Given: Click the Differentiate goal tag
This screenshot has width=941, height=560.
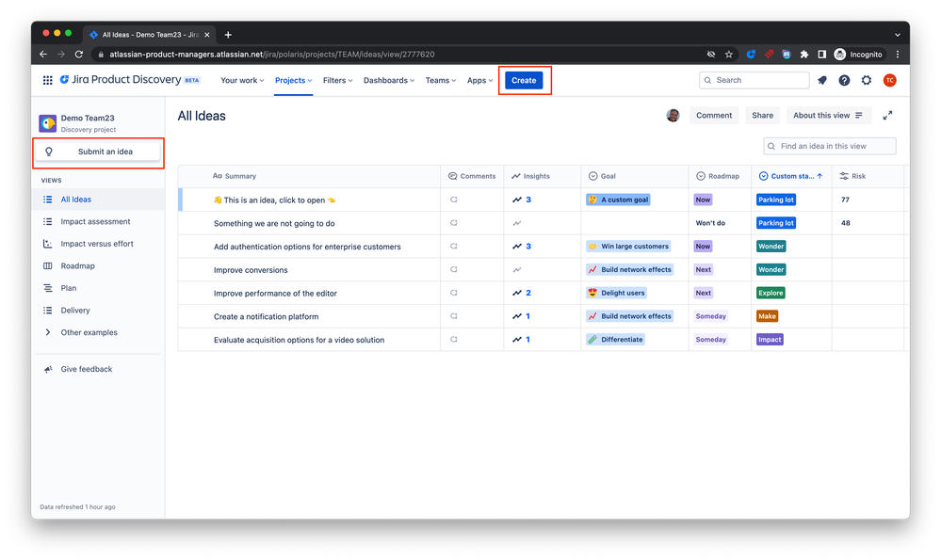Looking at the screenshot, I should pos(616,340).
